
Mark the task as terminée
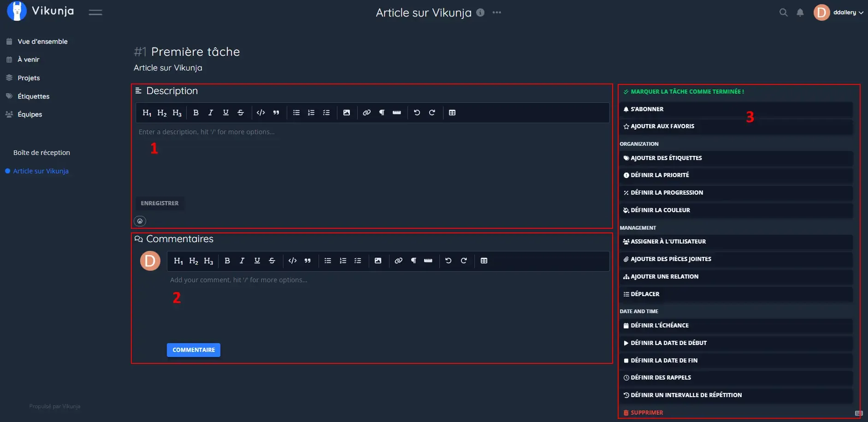point(684,92)
